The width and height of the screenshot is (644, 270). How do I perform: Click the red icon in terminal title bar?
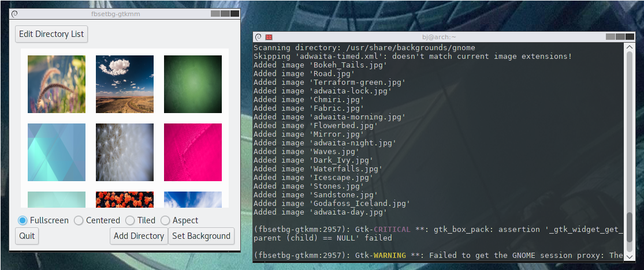click(x=269, y=37)
